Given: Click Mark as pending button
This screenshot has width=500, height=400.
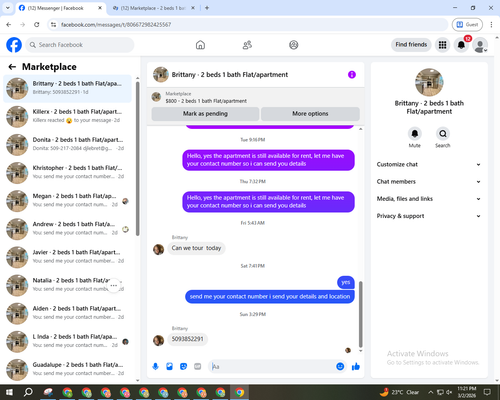Looking at the screenshot, I should point(205,114).
